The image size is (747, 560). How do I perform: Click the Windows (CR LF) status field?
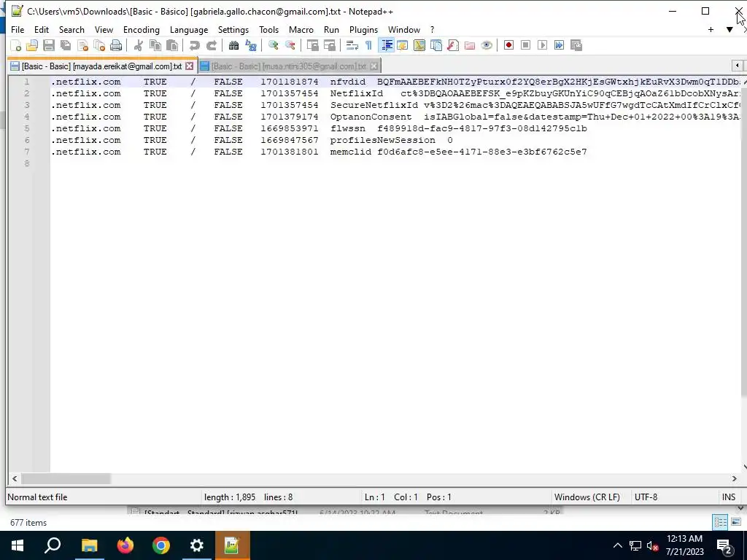coord(587,497)
